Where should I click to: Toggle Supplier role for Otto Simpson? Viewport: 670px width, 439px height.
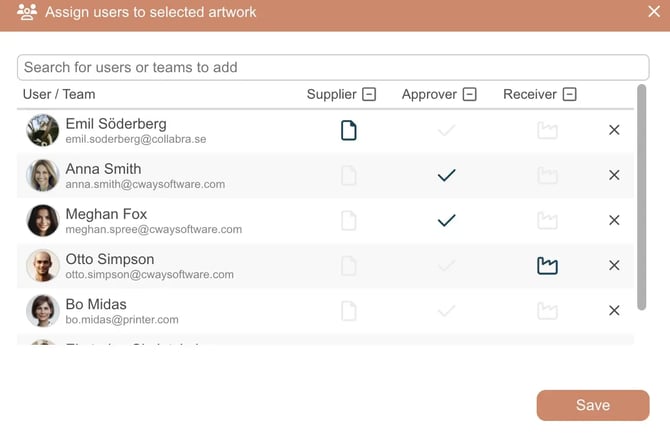(349, 266)
